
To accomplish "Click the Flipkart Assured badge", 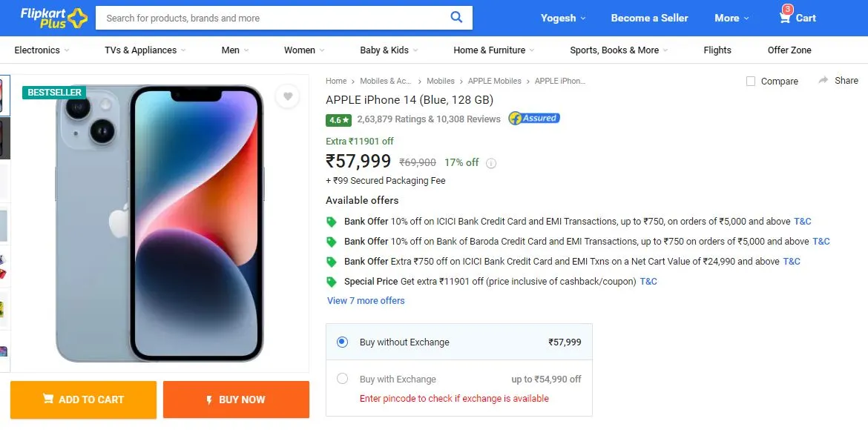I will pyautogui.click(x=534, y=119).
